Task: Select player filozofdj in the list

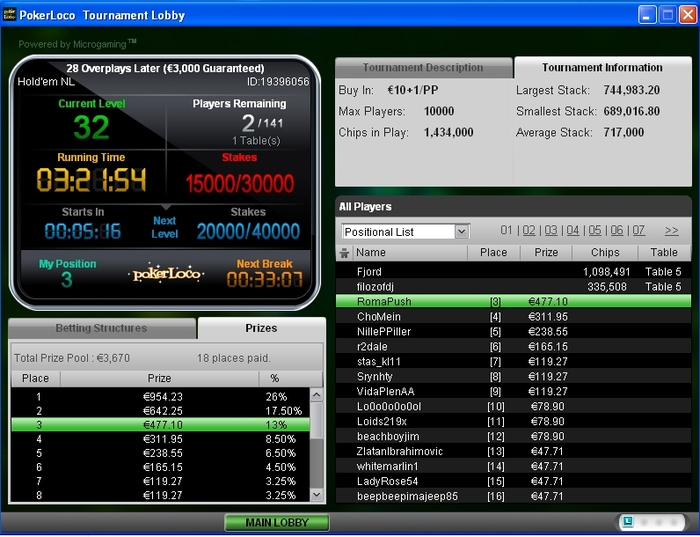Action: 513,287
